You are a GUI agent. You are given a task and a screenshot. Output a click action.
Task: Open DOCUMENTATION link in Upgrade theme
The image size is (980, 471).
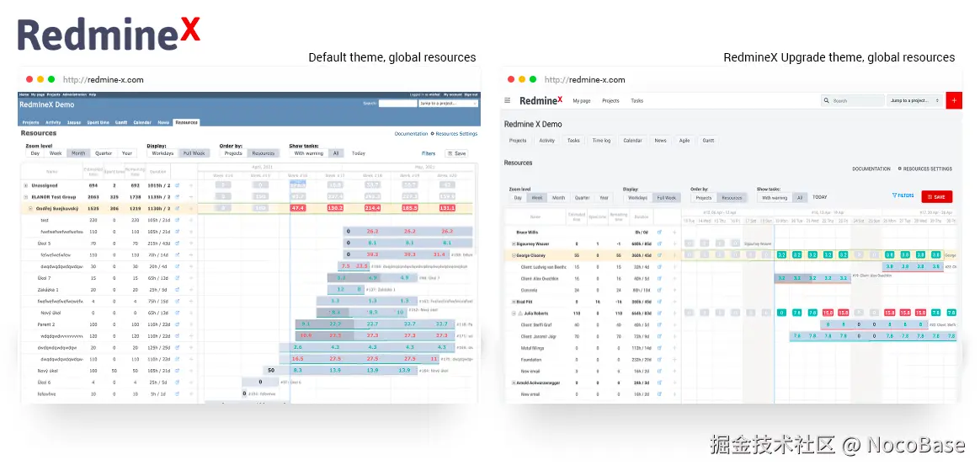[871, 169]
